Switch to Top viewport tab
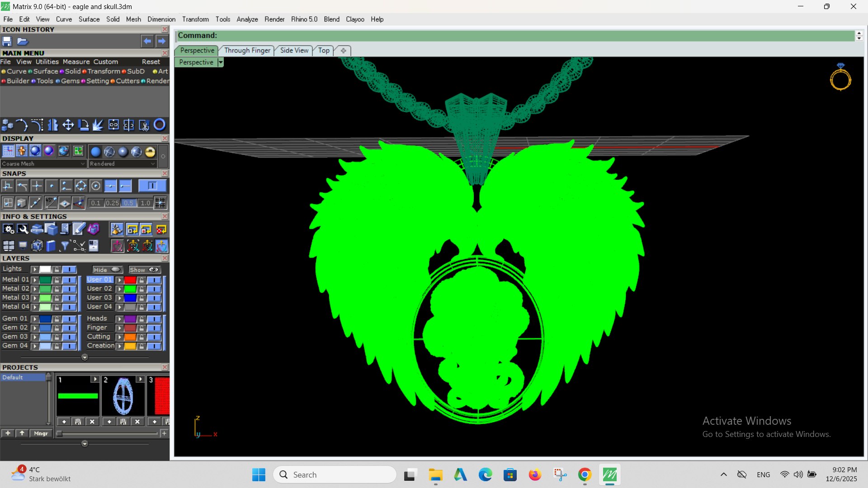The width and height of the screenshot is (868, 488). [324, 50]
